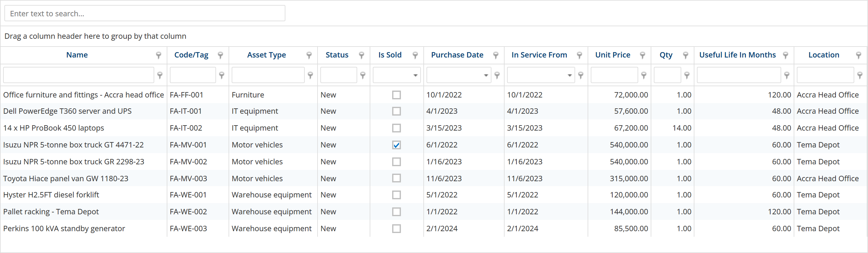The width and height of the screenshot is (868, 253).
Task: Open the Unit Price header filter icon
Action: point(643,55)
